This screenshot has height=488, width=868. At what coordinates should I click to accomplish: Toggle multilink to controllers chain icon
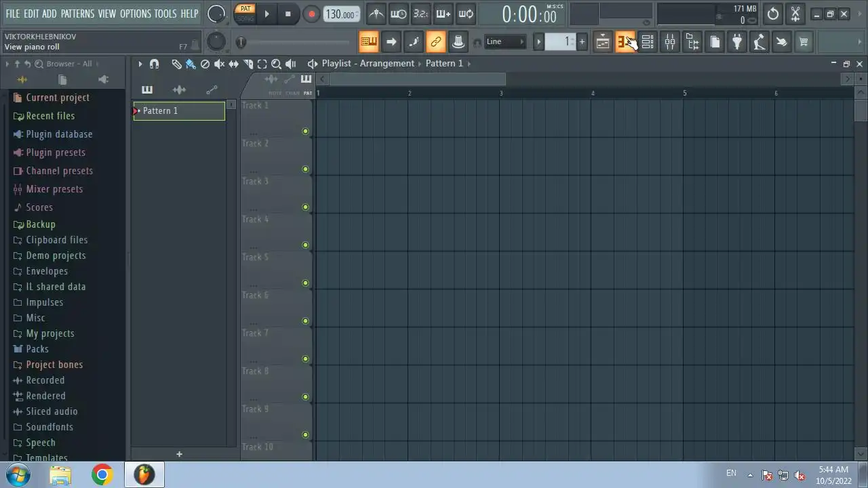pos(436,42)
